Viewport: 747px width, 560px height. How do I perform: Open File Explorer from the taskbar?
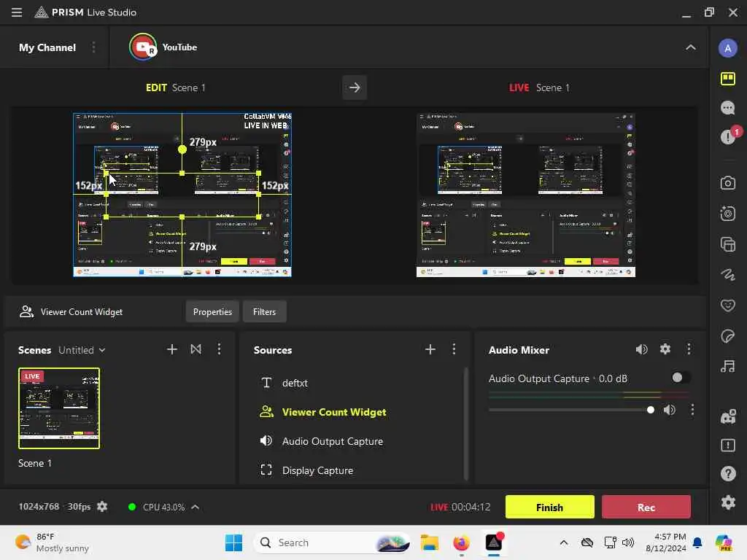[x=429, y=542]
